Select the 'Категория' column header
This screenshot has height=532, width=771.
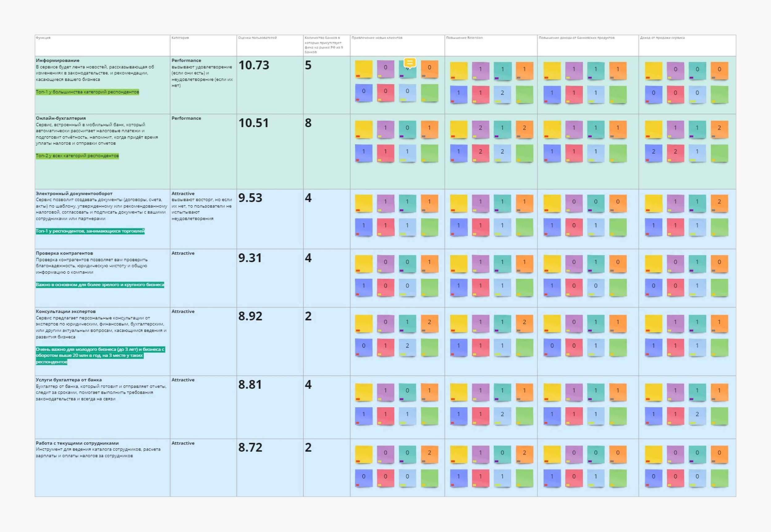[x=180, y=38]
